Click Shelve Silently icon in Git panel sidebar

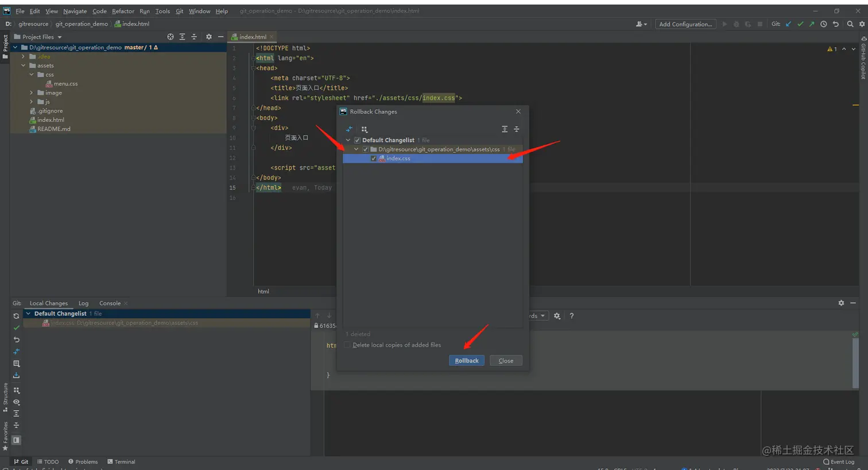click(x=16, y=375)
